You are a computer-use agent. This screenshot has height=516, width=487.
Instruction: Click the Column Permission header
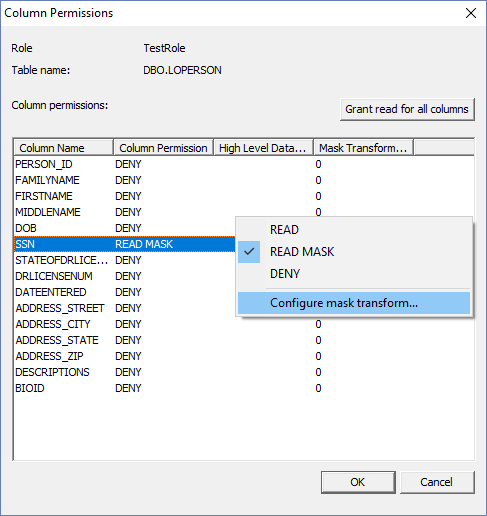[x=163, y=148]
